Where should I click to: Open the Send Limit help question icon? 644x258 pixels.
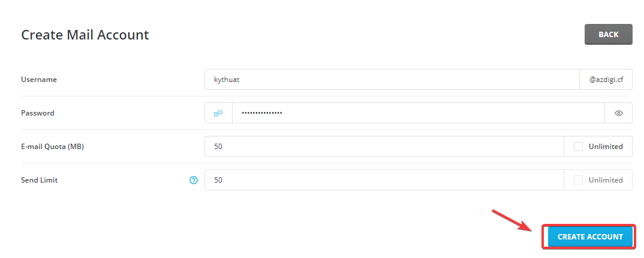pyautogui.click(x=194, y=180)
